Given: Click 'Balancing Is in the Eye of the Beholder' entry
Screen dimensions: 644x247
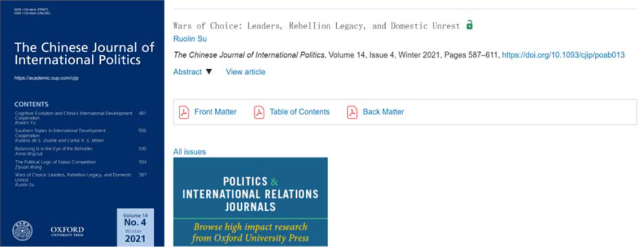Looking at the screenshot, I should [54, 148].
